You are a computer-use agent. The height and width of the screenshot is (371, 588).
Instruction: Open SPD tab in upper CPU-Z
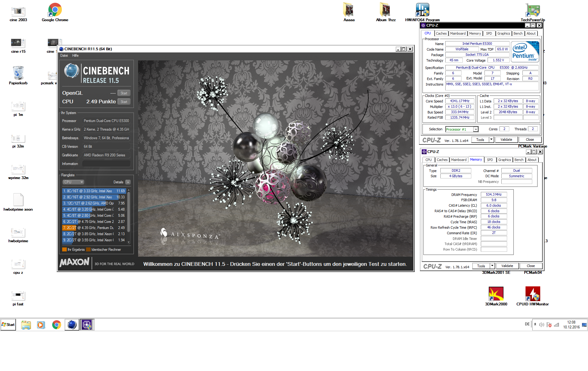click(489, 33)
